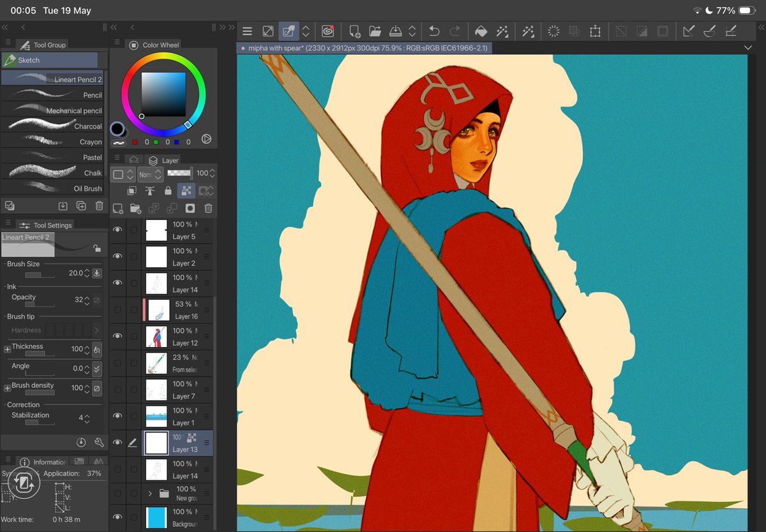
Task: Open the Stabilization stepper arrows
Action: [x=87, y=419]
